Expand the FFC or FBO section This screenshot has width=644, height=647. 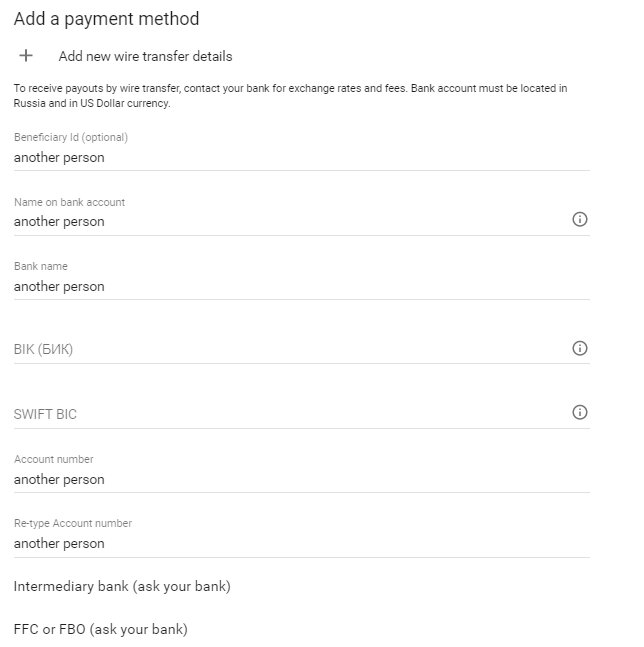101,629
